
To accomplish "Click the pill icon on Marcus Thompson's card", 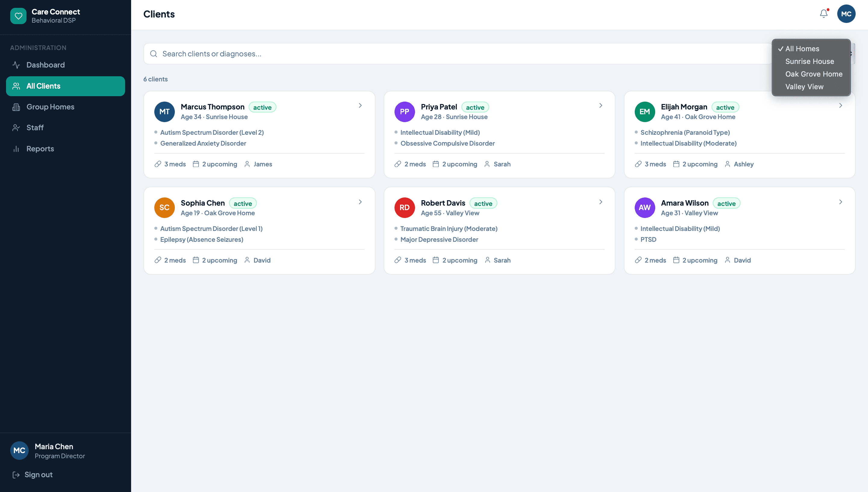I will [x=158, y=164].
